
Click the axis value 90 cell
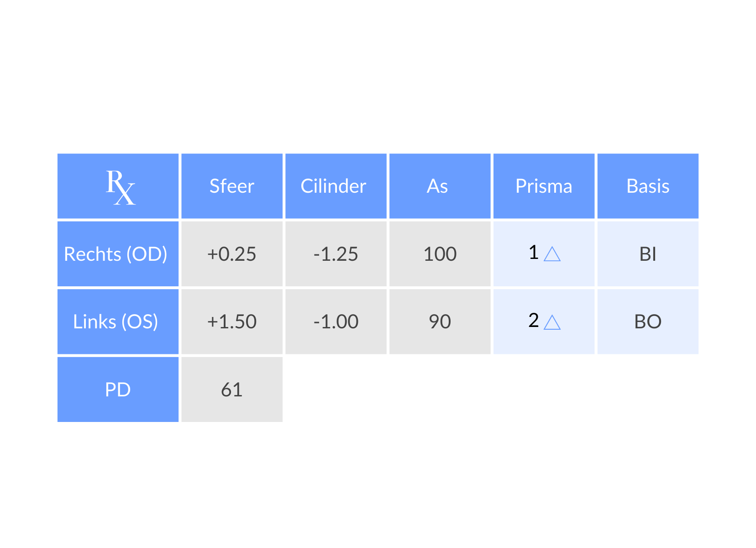click(x=440, y=321)
